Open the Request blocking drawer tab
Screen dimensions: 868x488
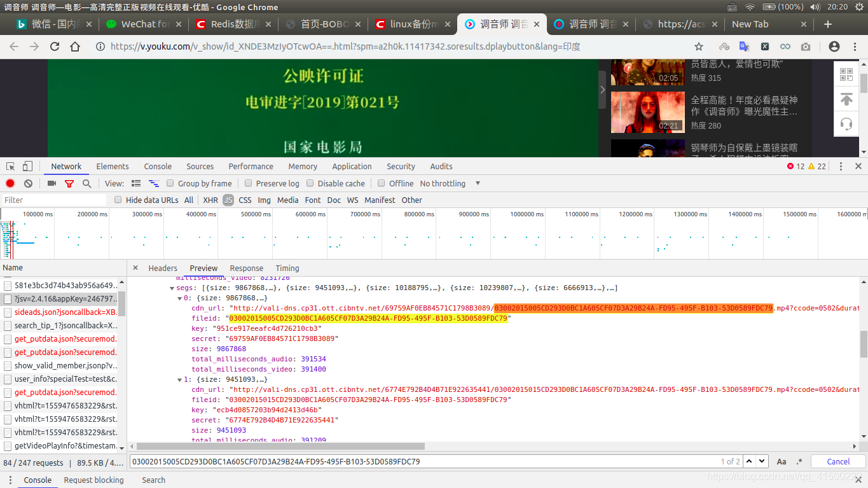(93, 480)
